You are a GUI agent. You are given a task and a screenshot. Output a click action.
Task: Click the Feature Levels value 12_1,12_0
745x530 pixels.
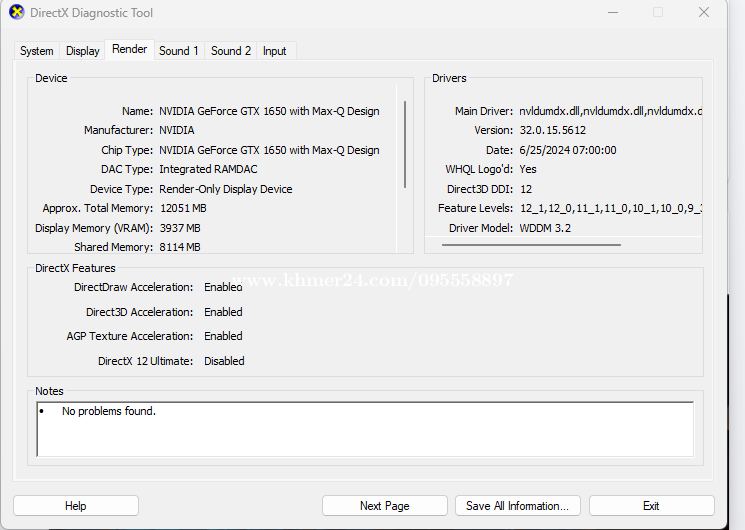611,208
